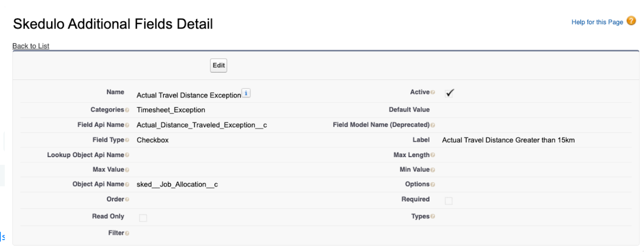Click the help icon beside Types label
644x252 pixels.
(433, 217)
